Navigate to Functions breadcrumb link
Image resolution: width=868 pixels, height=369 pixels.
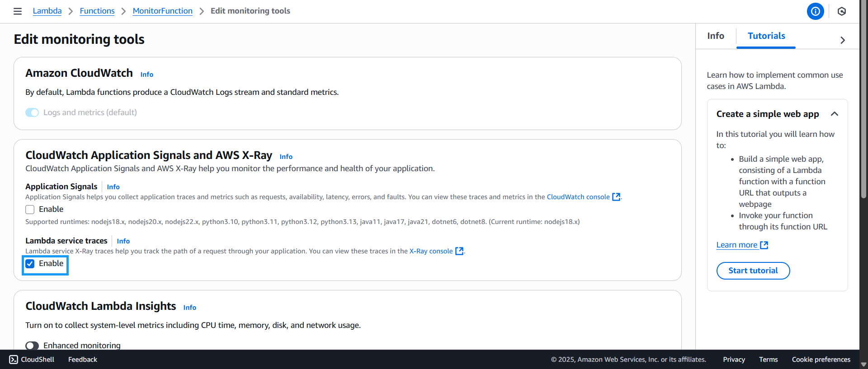[97, 11]
